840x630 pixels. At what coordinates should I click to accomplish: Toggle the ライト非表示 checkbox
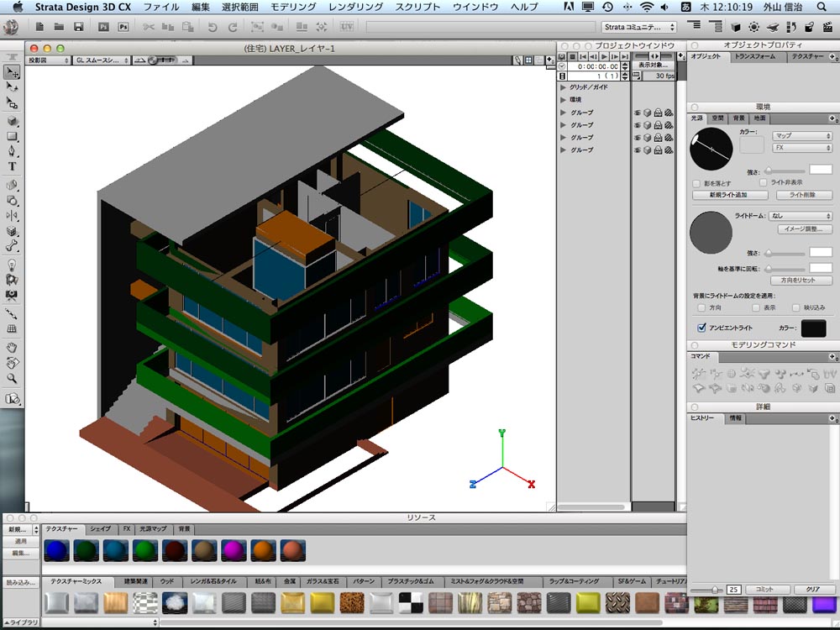click(x=764, y=182)
